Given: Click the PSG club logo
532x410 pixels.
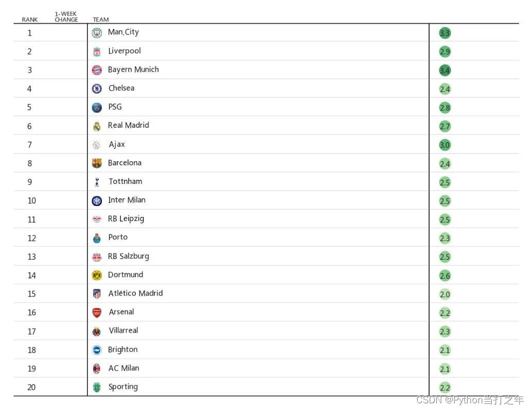Looking at the screenshot, I should [x=97, y=108].
